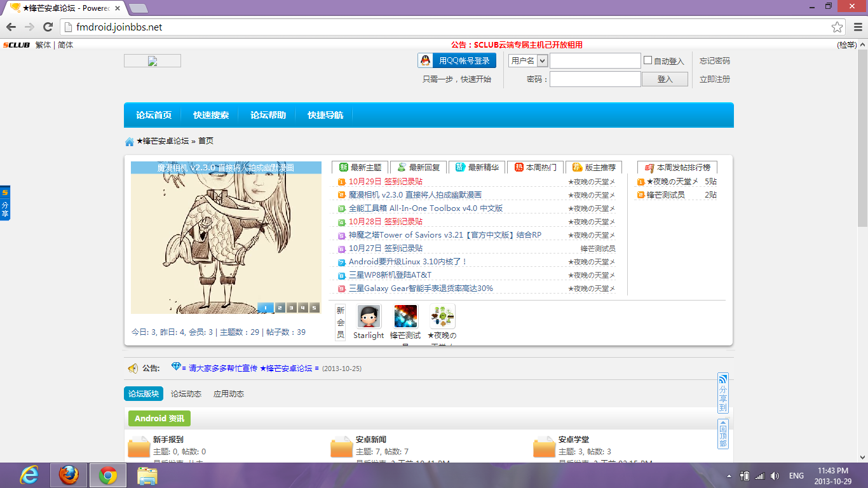Click the 安卓学堂 folder icon
868x488 pixels.
tap(544, 447)
